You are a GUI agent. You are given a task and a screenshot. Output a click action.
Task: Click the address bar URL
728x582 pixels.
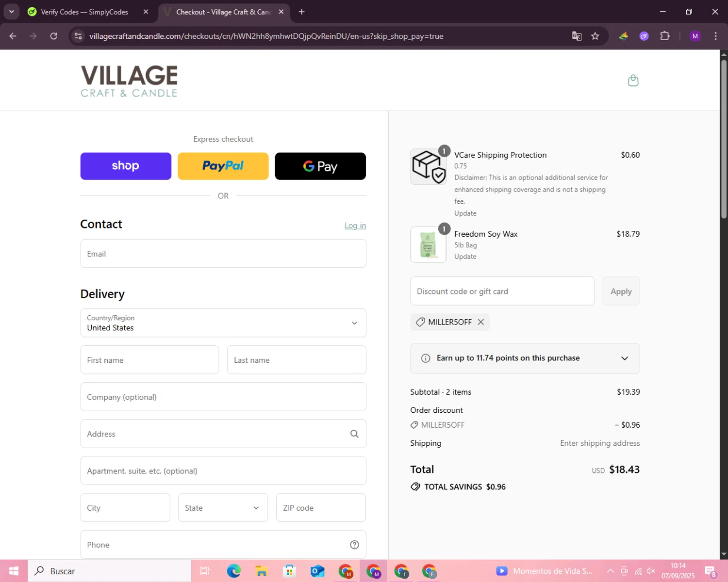point(266,36)
